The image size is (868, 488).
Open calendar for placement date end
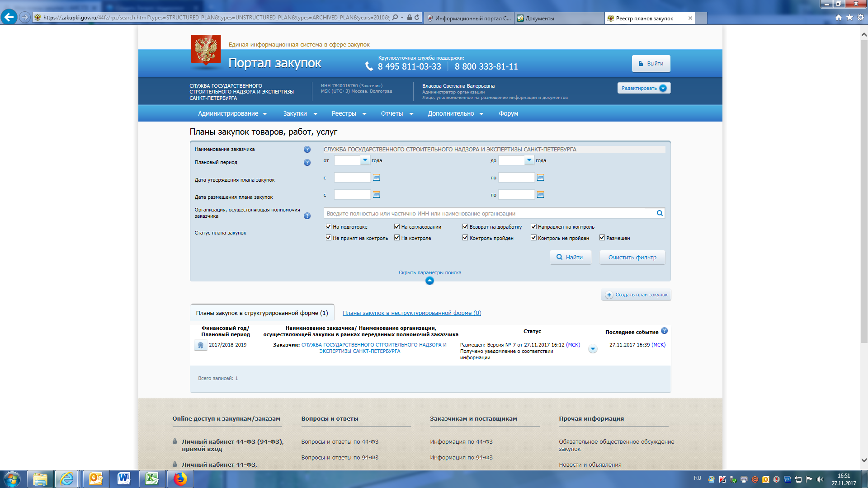540,195
